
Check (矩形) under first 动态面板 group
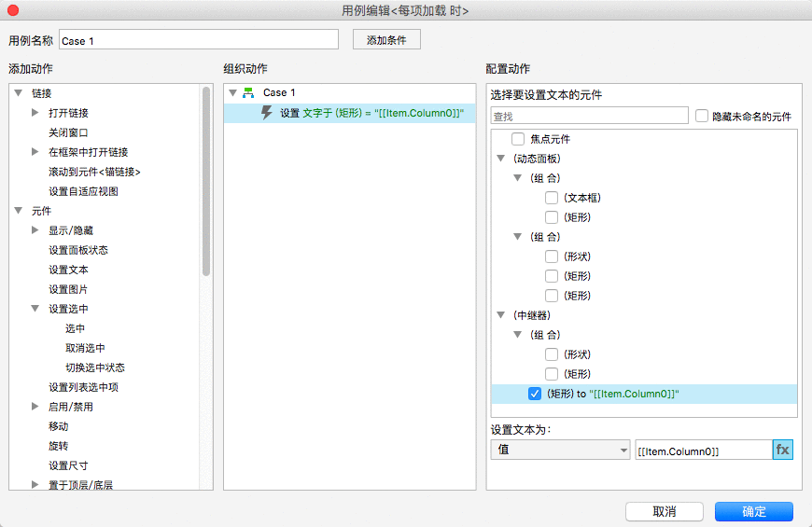point(552,217)
